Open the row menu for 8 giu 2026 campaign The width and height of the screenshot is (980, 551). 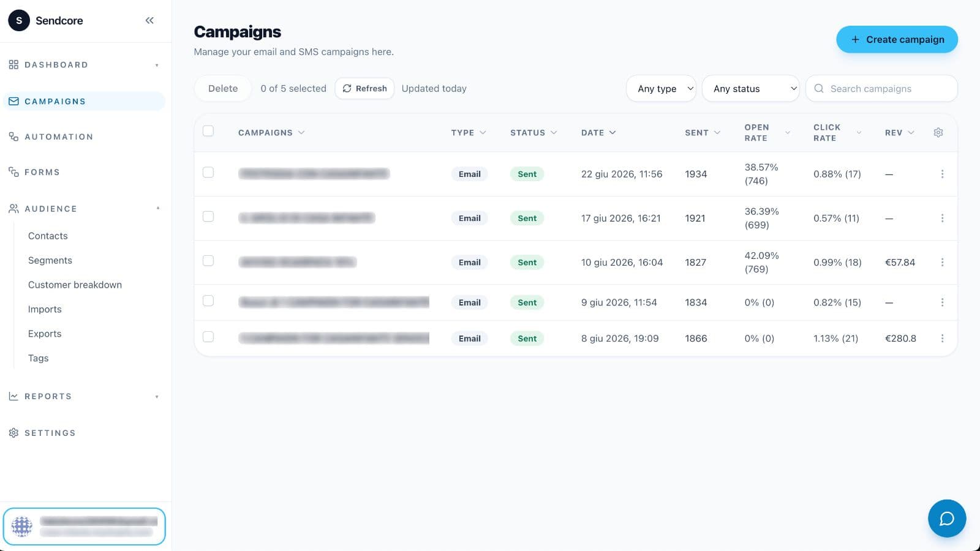(x=942, y=339)
